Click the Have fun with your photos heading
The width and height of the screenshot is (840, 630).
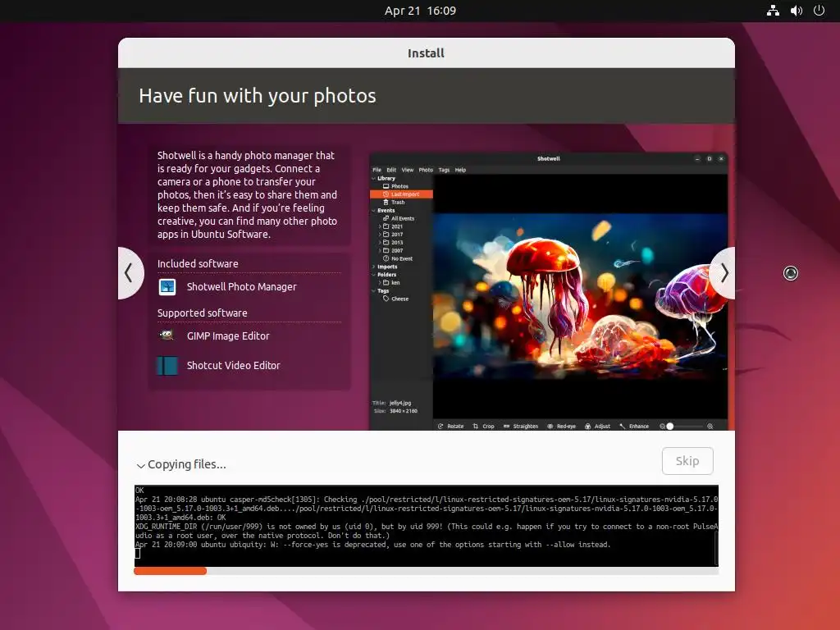pyautogui.click(x=257, y=96)
